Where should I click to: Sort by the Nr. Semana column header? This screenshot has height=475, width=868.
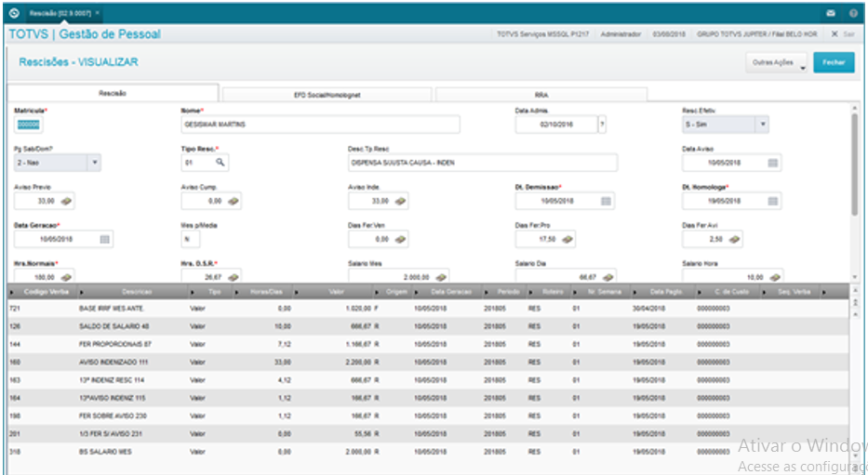[x=605, y=292]
